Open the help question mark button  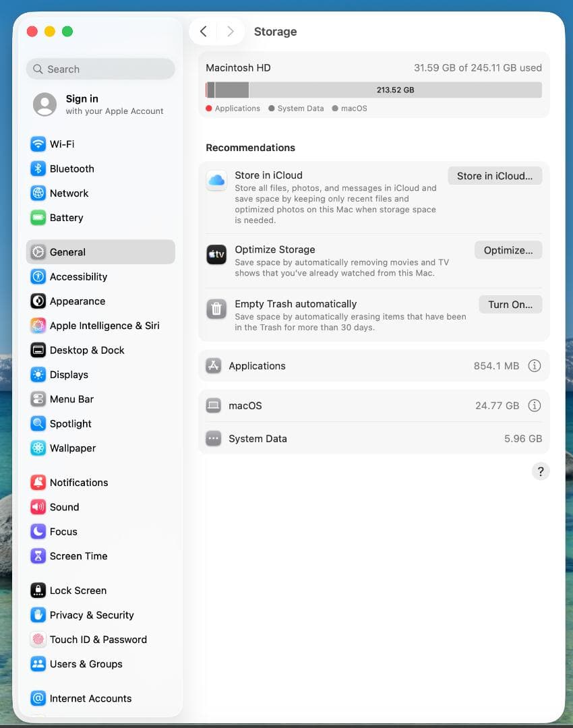(540, 471)
